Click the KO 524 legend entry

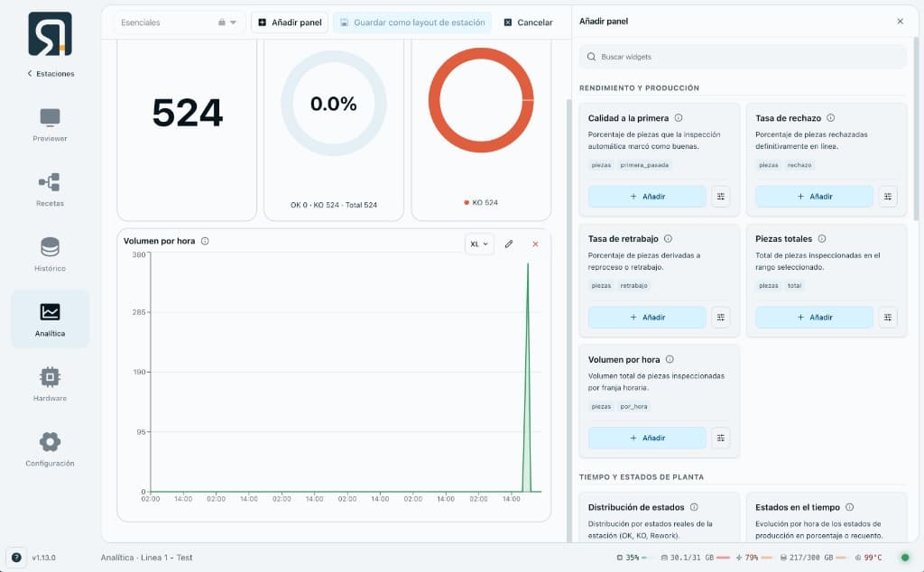pyautogui.click(x=481, y=203)
